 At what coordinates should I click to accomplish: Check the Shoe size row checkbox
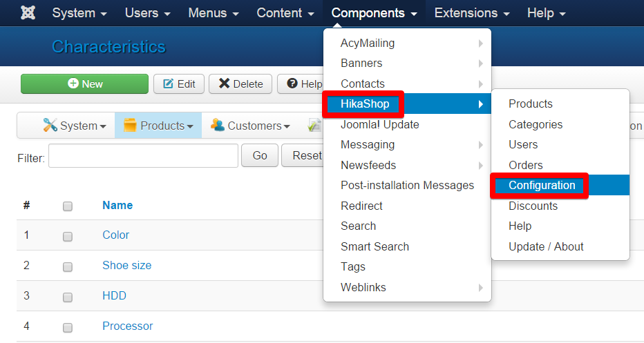tap(68, 266)
